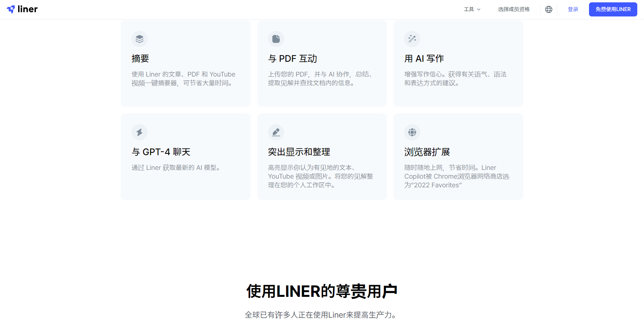The width and height of the screenshot is (644, 319).
Task: Click the description starting 高亮显示你认为有见地的文本
Action: 321,176
